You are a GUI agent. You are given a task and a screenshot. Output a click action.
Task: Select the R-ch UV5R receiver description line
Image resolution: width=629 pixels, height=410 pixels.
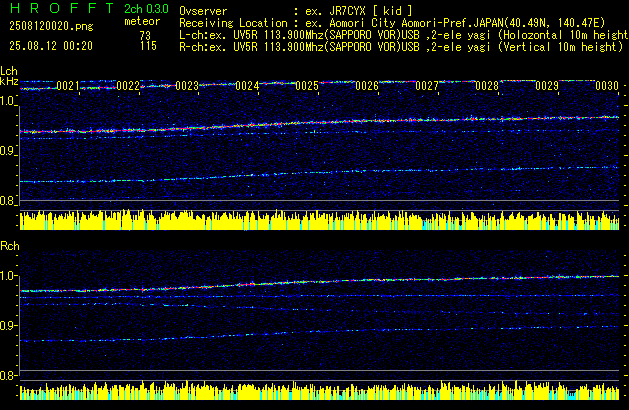pyautogui.click(x=401, y=47)
